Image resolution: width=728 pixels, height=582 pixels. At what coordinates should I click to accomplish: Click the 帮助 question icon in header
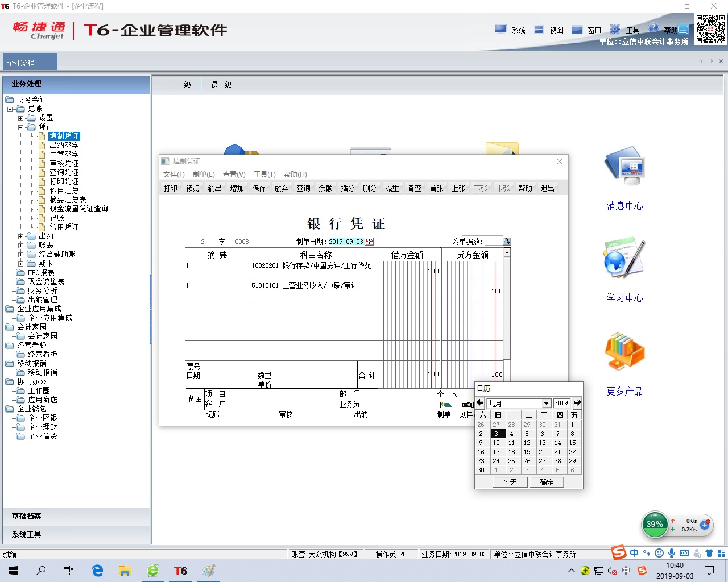[653, 28]
